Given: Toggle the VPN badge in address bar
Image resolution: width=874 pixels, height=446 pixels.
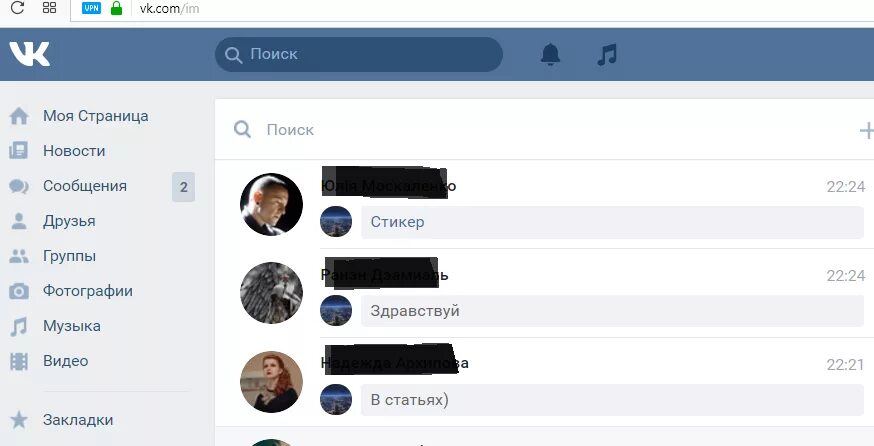Looking at the screenshot, I should click(91, 8).
